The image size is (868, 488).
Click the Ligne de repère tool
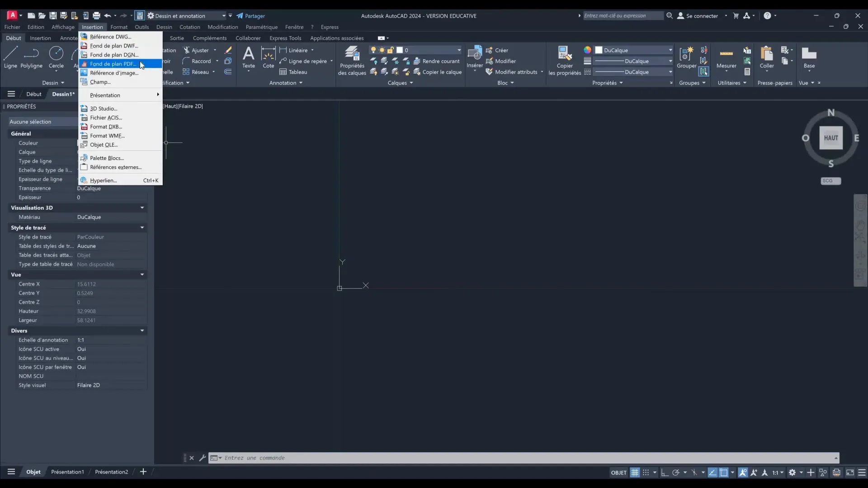click(x=303, y=61)
